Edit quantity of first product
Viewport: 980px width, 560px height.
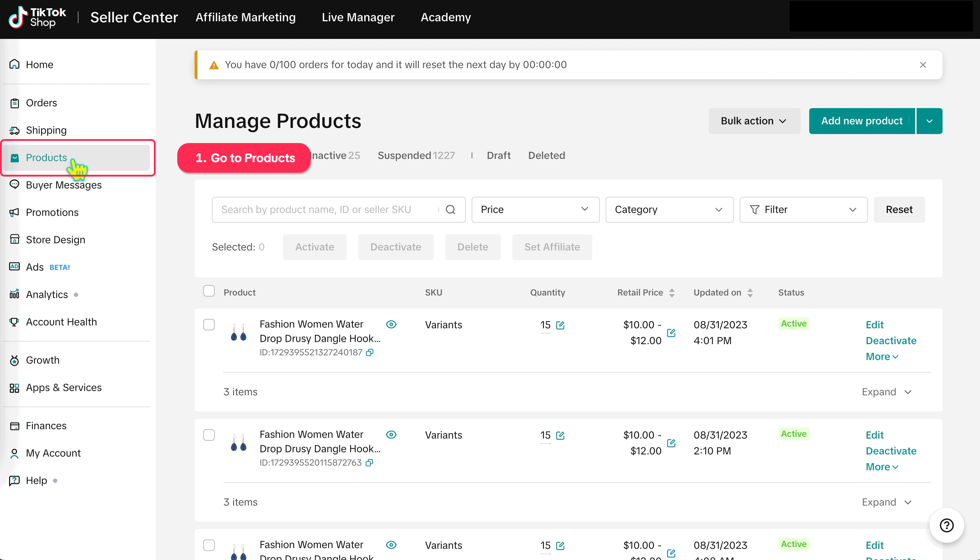pos(560,325)
